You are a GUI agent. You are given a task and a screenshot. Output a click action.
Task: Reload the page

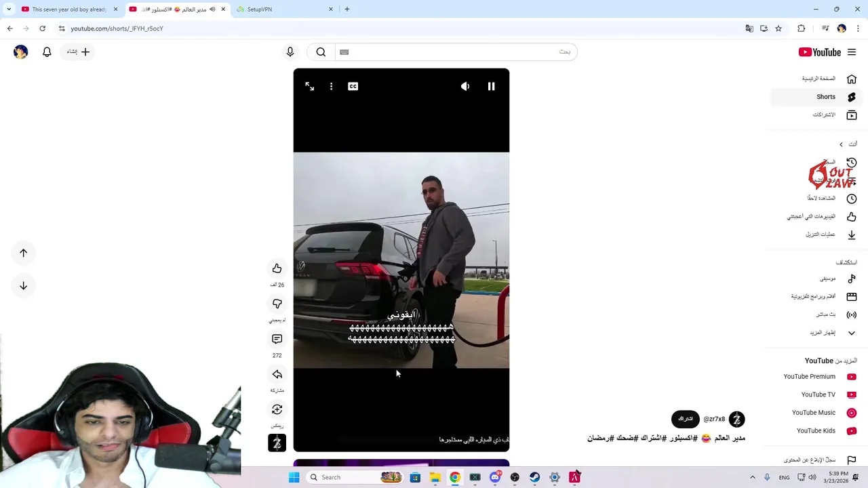click(x=42, y=28)
